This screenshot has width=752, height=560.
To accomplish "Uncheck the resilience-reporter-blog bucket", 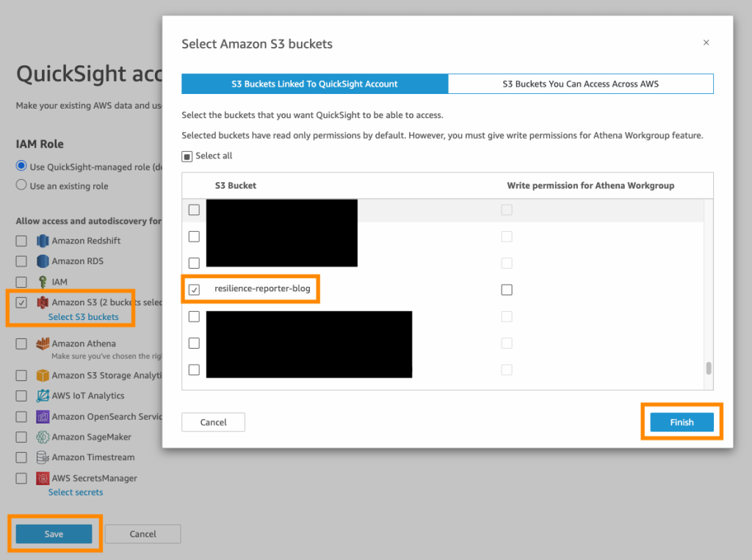I will click(x=195, y=289).
